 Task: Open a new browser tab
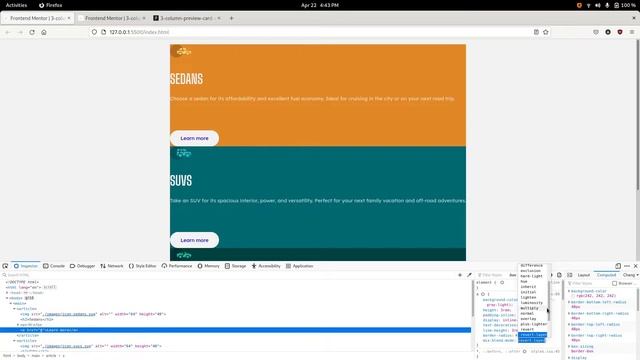pos(231,18)
